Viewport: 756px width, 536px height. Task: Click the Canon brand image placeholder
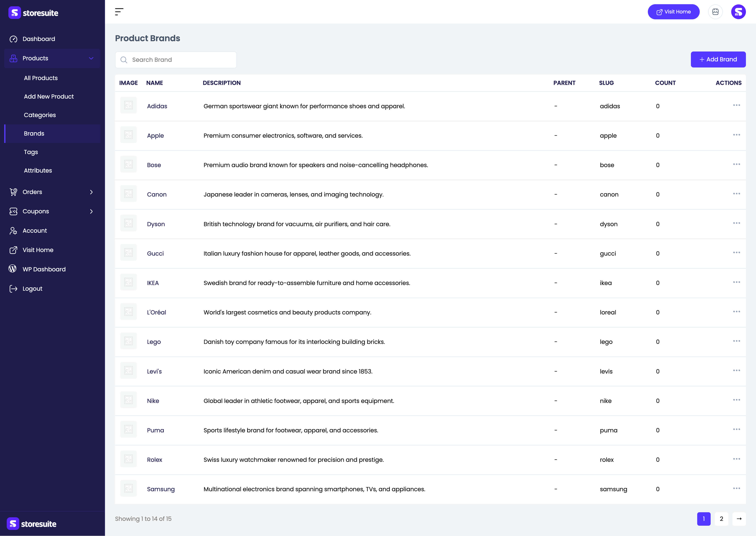(x=128, y=193)
